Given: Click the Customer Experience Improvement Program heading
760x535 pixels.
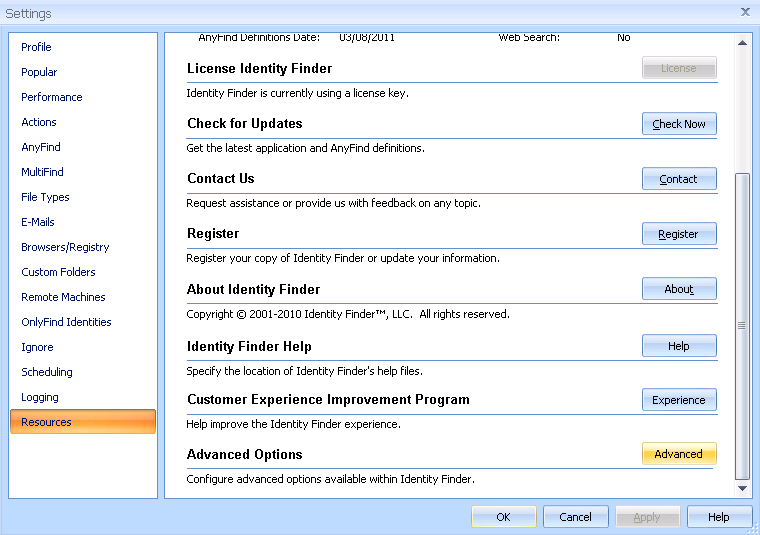Looking at the screenshot, I should pos(329,400).
